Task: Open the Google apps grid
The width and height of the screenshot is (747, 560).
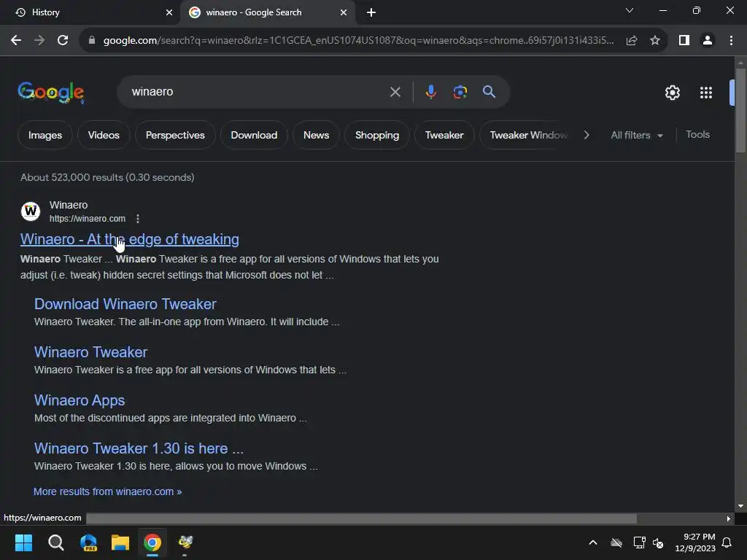Action: pos(705,93)
